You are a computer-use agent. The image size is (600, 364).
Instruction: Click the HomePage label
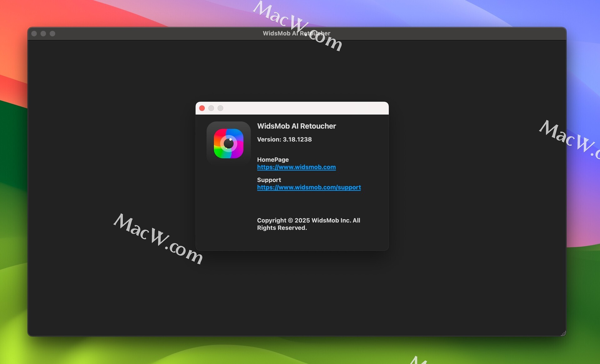tap(272, 160)
